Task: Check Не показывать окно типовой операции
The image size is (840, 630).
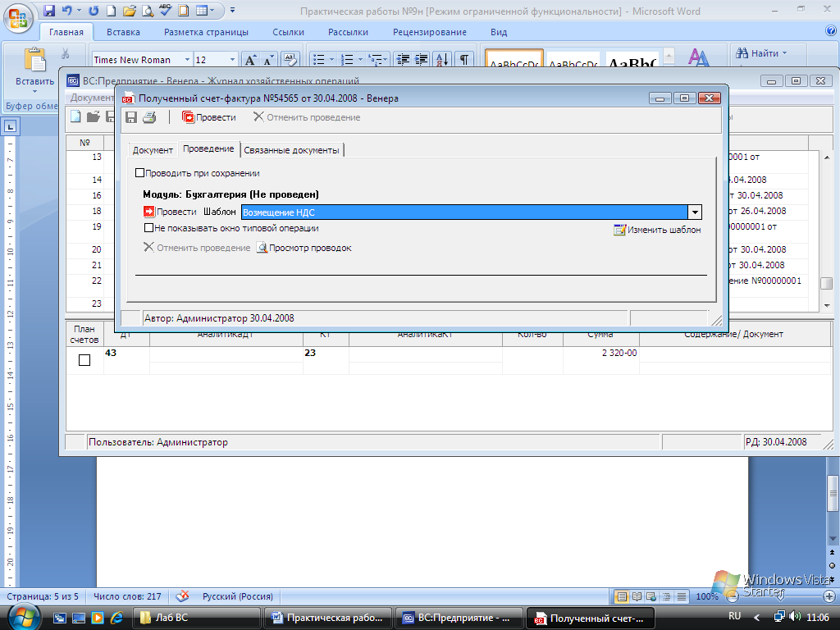Action: (149, 228)
